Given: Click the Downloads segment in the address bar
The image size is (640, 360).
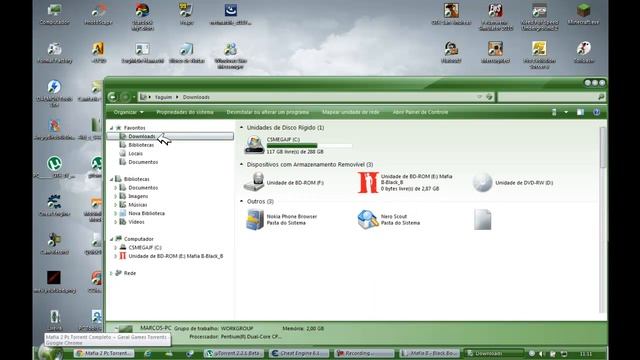Looking at the screenshot, I should point(196,97).
